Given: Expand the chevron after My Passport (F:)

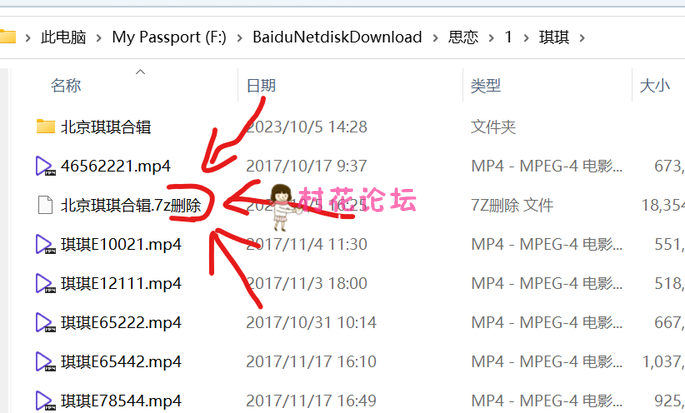Looking at the screenshot, I should 239,38.
